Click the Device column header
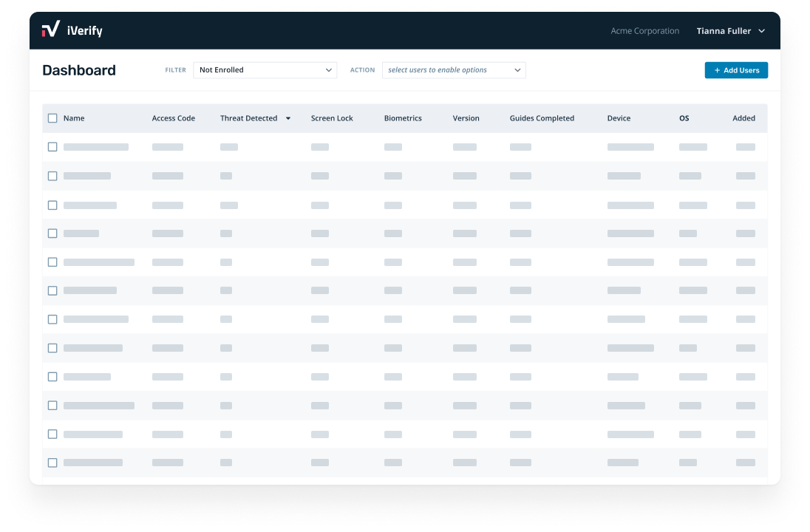Viewport: 810px width, 532px height. coord(619,118)
